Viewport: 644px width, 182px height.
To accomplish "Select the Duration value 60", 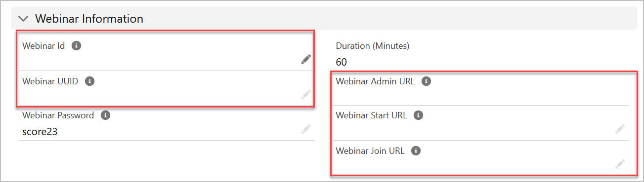I will tap(342, 62).
